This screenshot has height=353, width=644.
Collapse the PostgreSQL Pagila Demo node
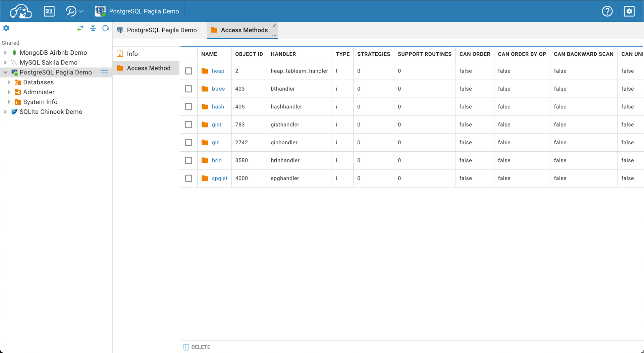coord(5,72)
